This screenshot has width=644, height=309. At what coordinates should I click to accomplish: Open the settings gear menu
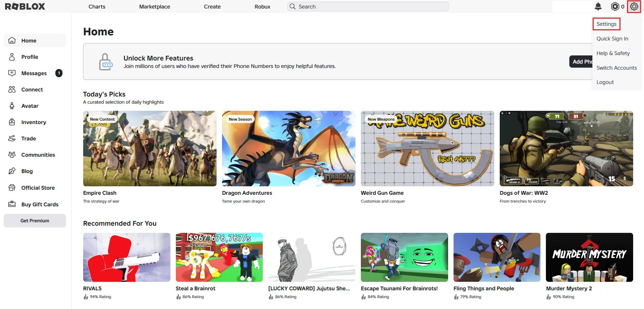point(634,6)
